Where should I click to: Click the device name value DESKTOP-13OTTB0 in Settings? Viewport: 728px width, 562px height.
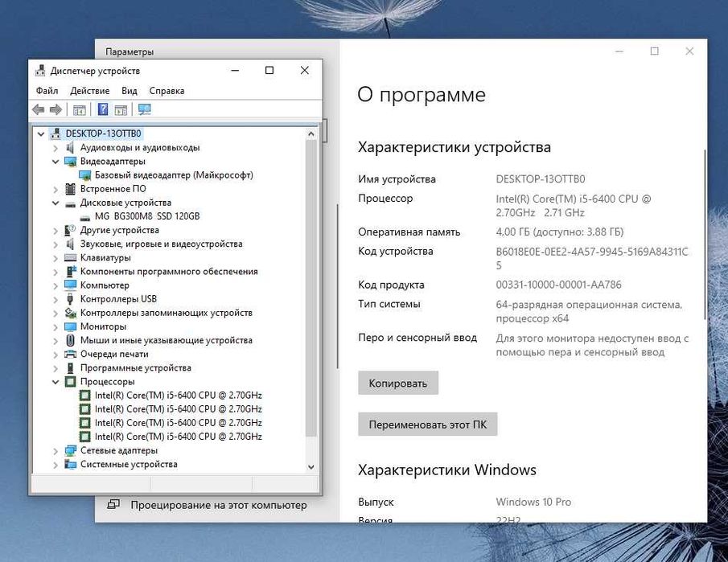[x=541, y=179]
